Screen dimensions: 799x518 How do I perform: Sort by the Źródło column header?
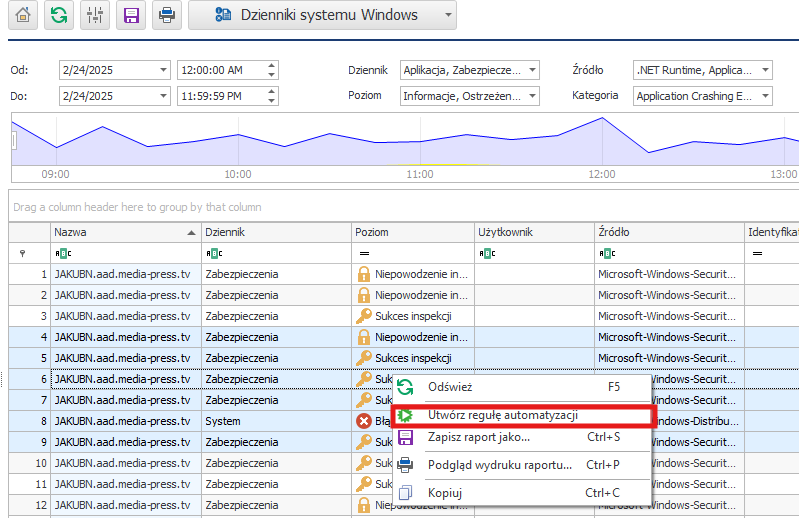[x=669, y=232]
